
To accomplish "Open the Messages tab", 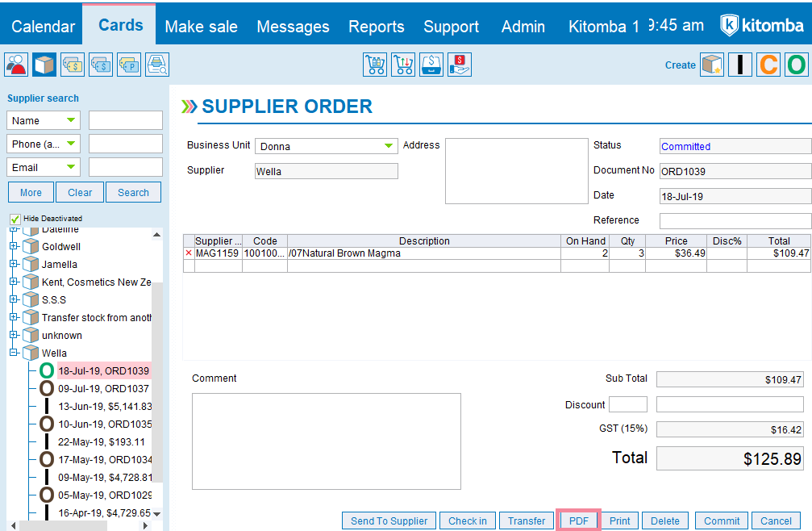I will [x=293, y=27].
